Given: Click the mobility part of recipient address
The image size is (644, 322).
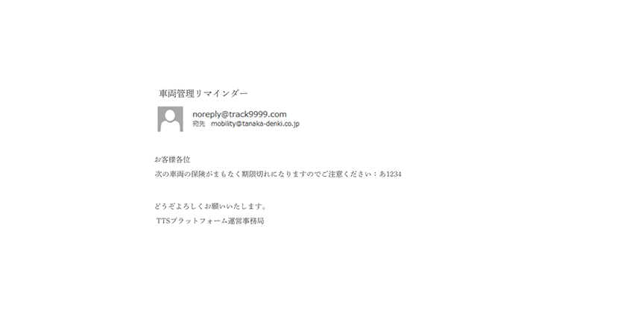Looking at the screenshot, I should pos(223,124).
